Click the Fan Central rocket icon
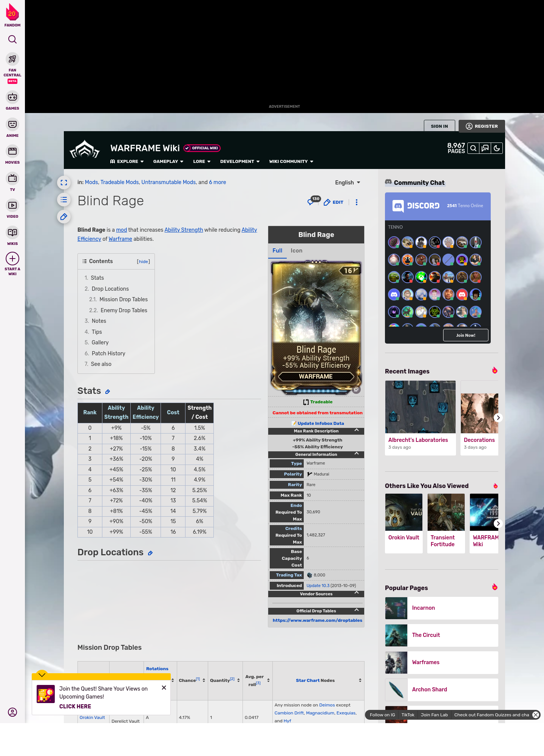The width and height of the screenshot is (544, 756). coord(12,59)
